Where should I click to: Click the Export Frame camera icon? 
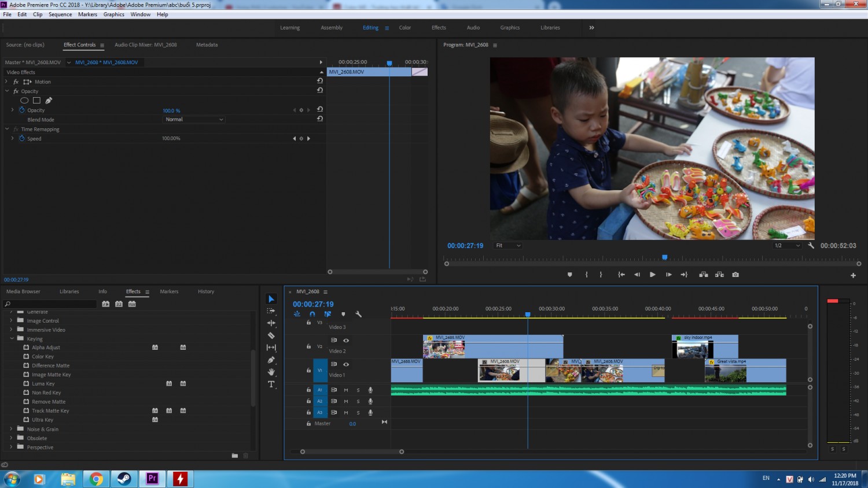tap(735, 275)
